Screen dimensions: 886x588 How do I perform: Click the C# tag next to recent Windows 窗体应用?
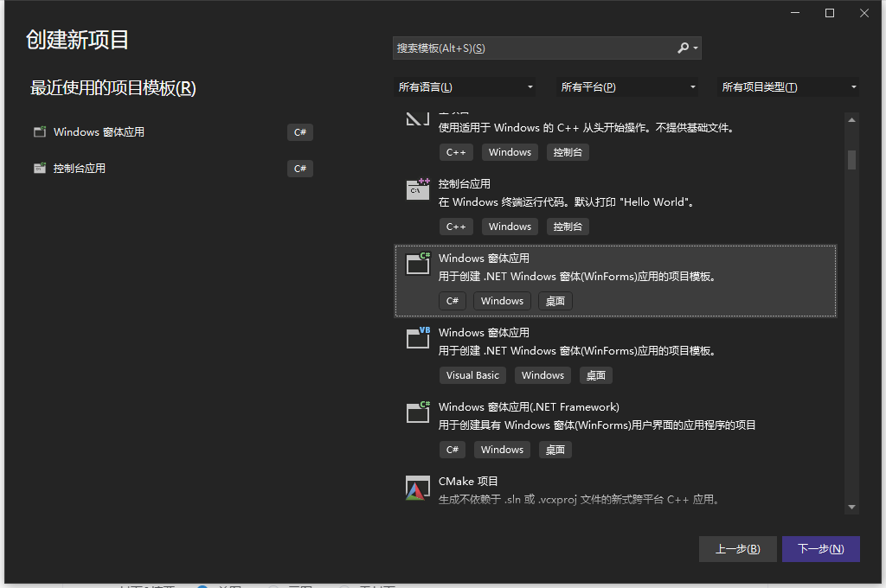click(300, 132)
